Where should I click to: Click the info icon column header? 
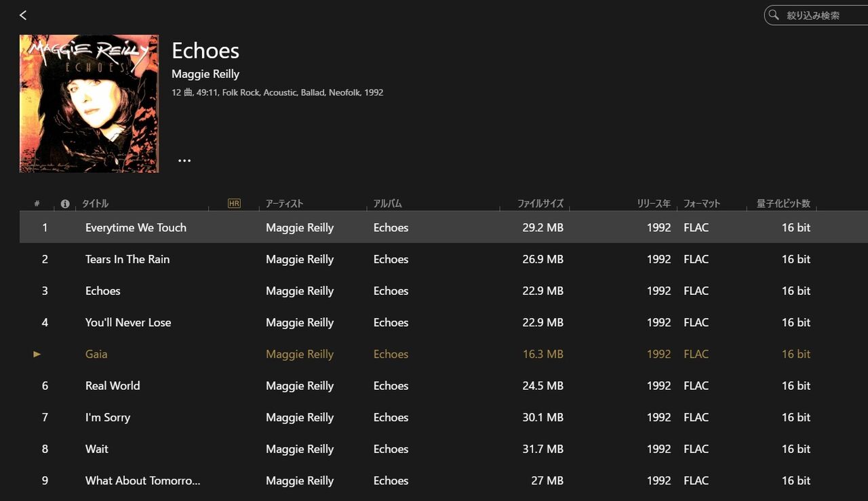tap(65, 203)
